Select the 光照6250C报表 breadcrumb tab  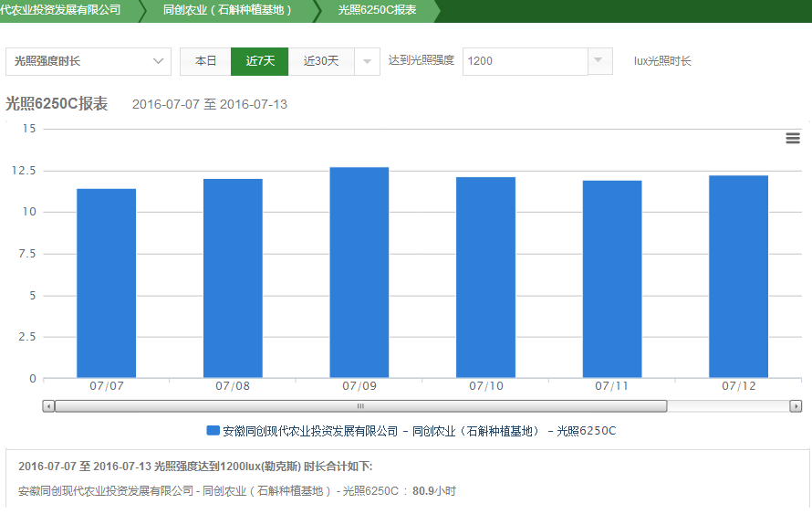(377, 10)
